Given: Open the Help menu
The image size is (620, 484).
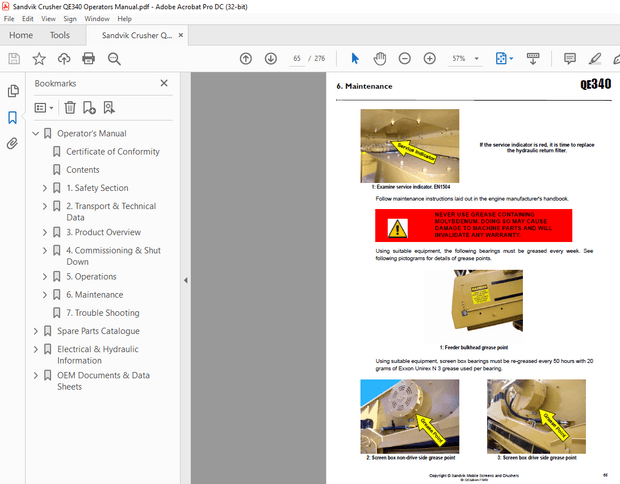Looking at the screenshot, I should tap(124, 19).
